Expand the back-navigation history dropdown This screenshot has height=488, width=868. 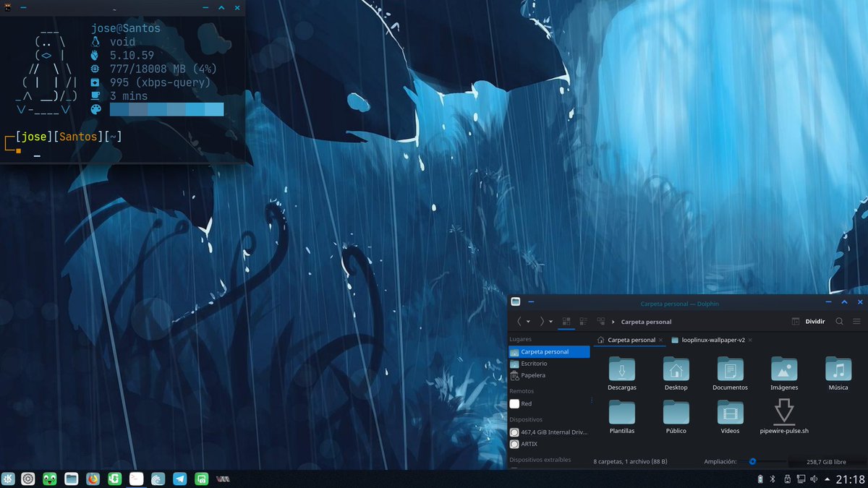[528, 321]
